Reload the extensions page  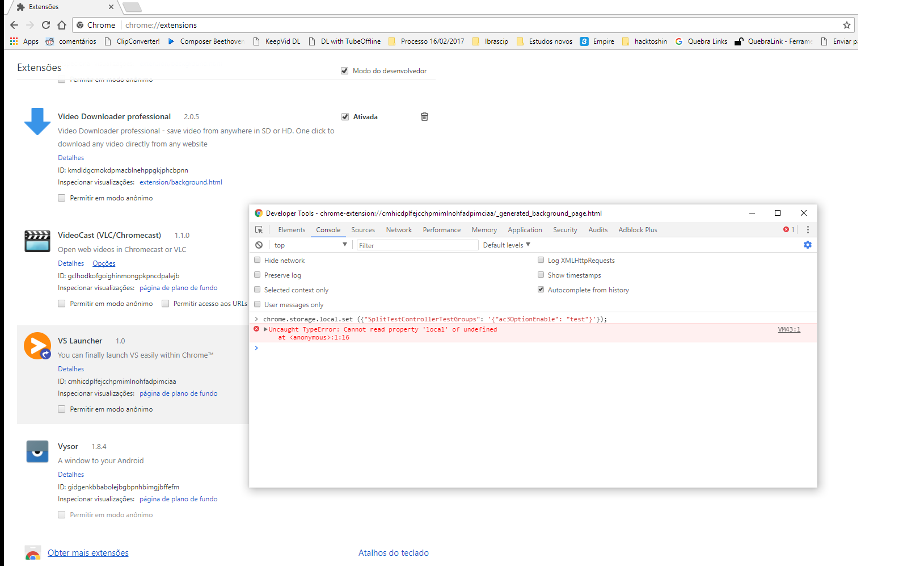(x=46, y=25)
